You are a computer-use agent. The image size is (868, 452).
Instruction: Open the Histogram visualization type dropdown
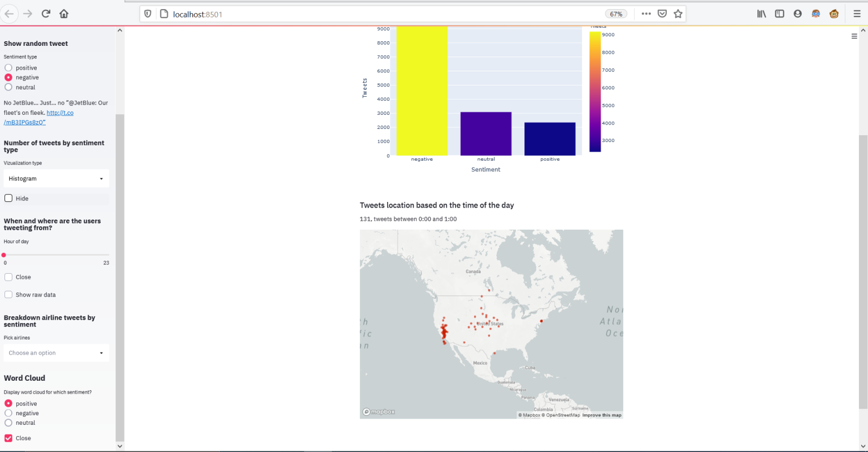[x=56, y=179]
